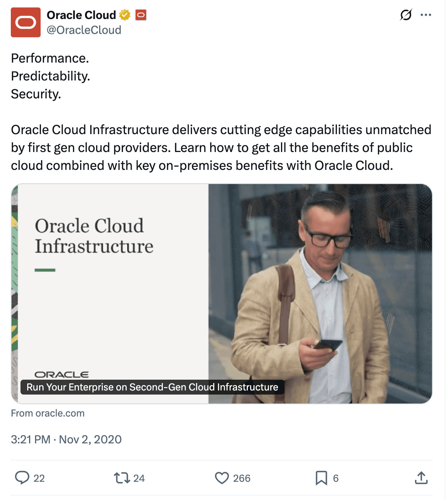Click the red Oracle affiliation badge
Image resolution: width=448 pixels, height=500 pixels.
[141, 15]
